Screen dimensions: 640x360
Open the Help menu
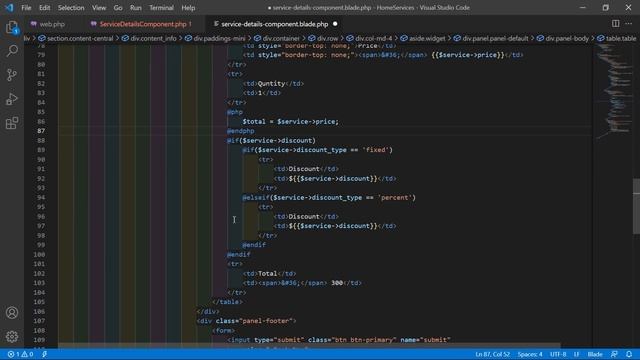click(x=188, y=8)
